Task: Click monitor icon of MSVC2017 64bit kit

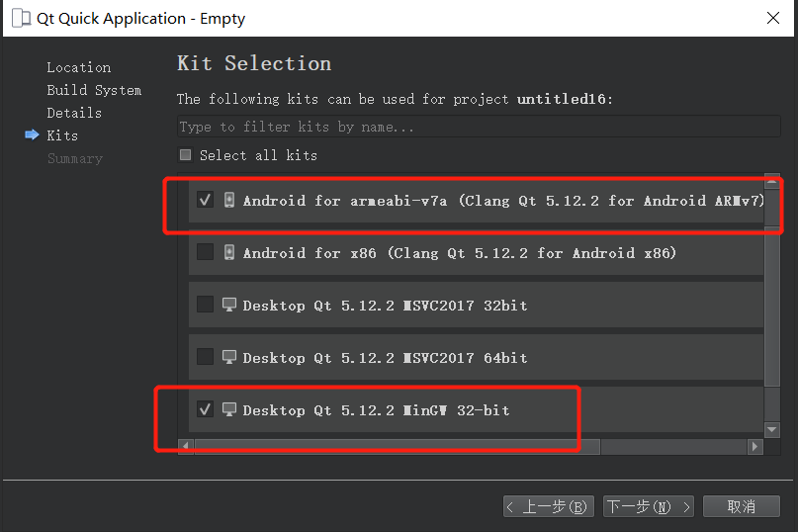Action: coord(229,357)
